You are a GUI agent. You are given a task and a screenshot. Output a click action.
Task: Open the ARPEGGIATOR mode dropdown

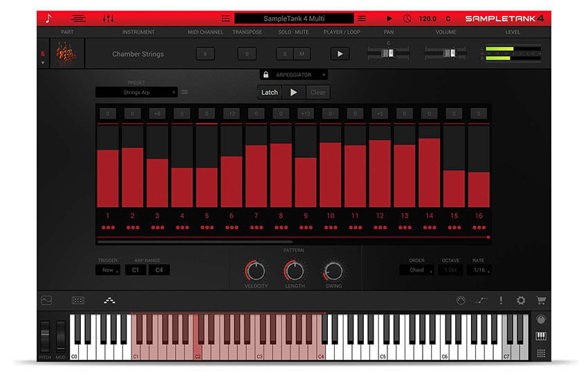(x=293, y=75)
